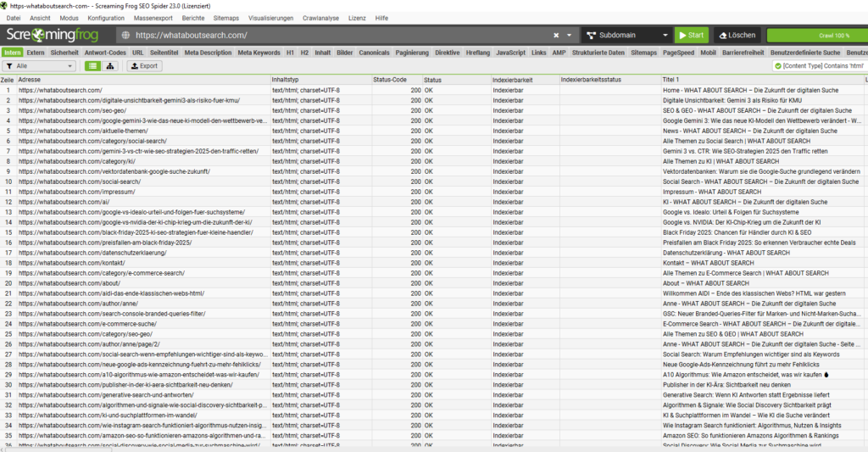868x452 pixels.
Task: Sort by the Titel 1 column header
Action: (x=762, y=80)
